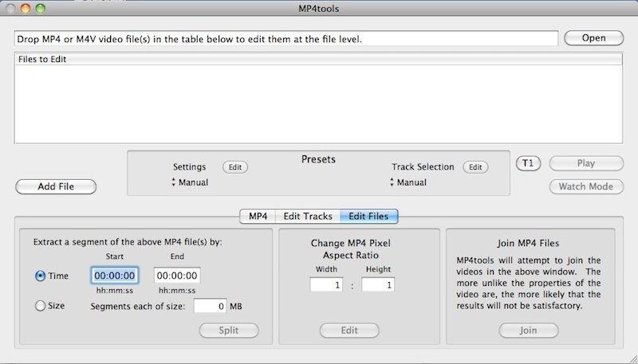This screenshot has height=364, width=638.
Task: Switch to the Edit Tracks tab
Action: pos(307,216)
